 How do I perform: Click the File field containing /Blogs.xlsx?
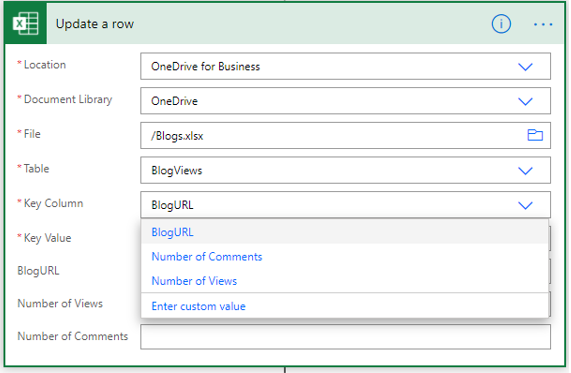345,136
